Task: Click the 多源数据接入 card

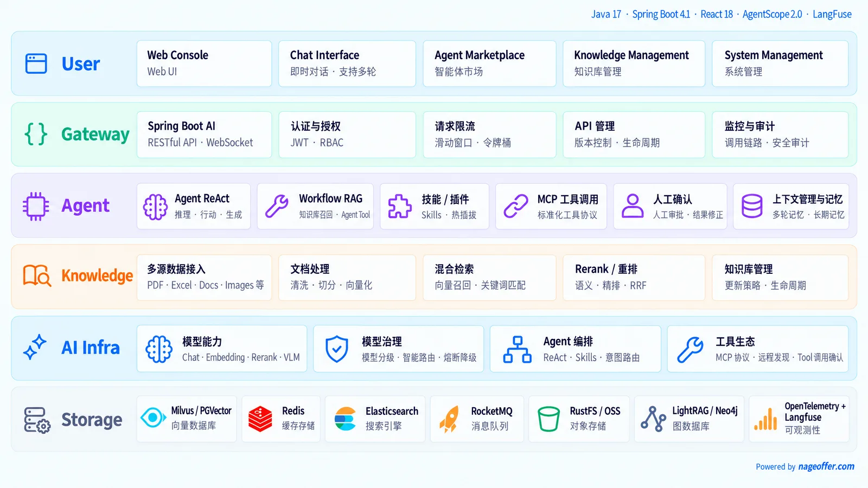Action: point(204,277)
